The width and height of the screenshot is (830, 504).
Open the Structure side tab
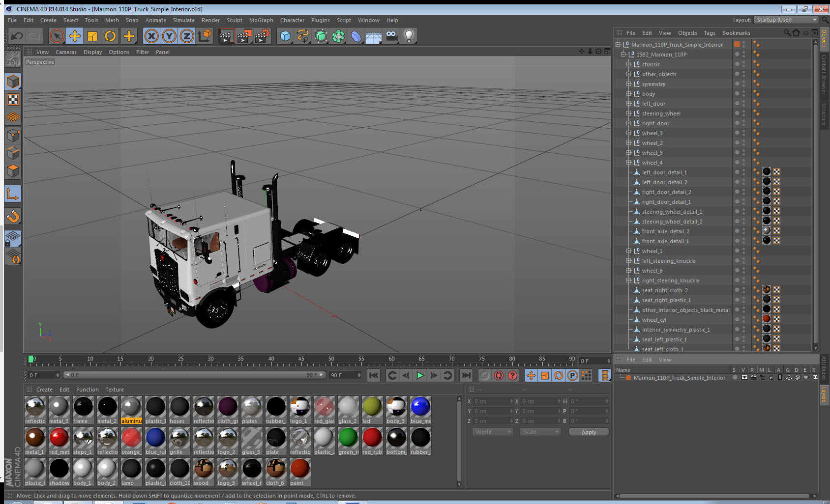(x=824, y=114)
